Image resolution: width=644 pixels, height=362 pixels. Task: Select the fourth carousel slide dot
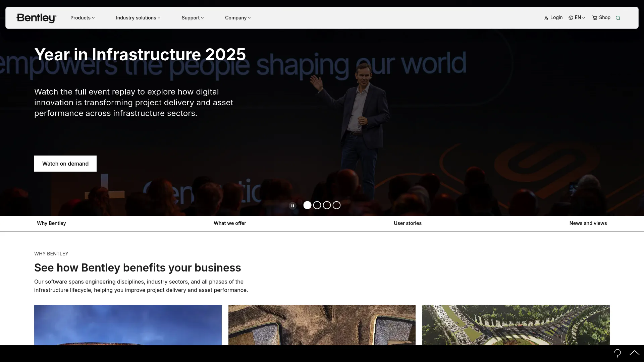tap(336, 205)
